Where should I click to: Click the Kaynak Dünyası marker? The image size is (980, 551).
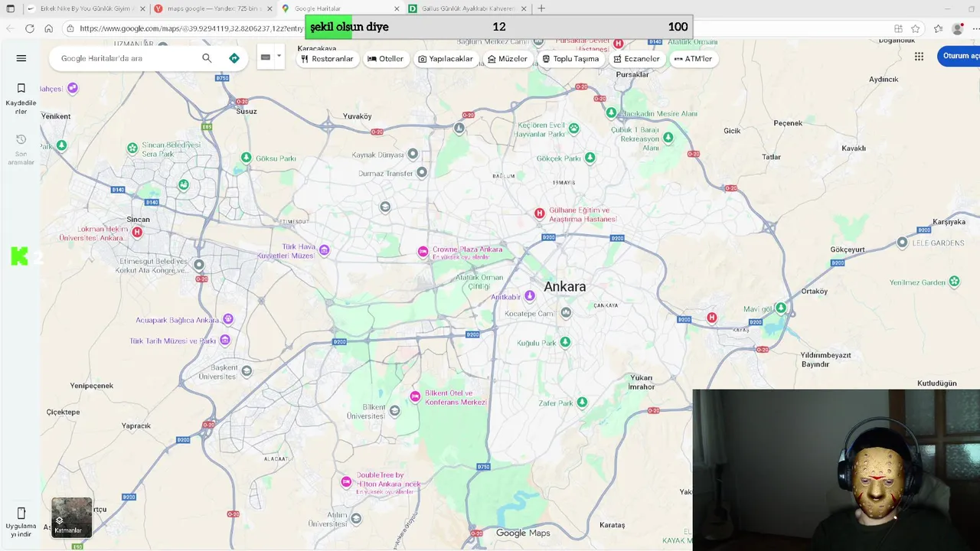[413, 154]
